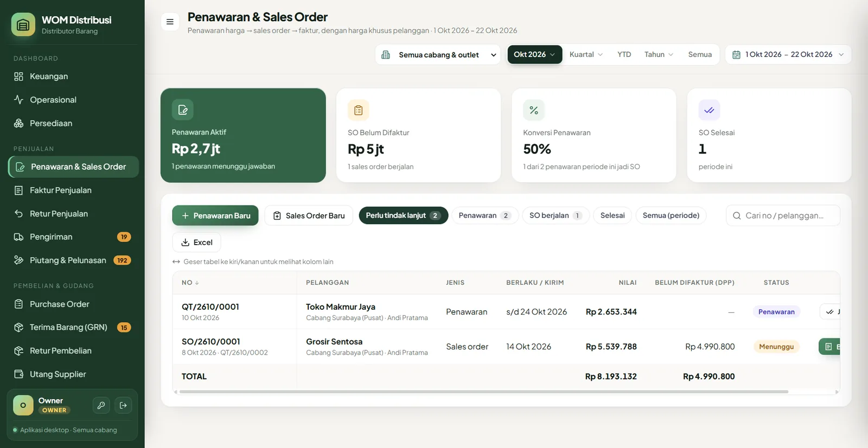Click the logout icon beside Owner
The width and height of the screenshot is (868, 448).
point(123,405)
